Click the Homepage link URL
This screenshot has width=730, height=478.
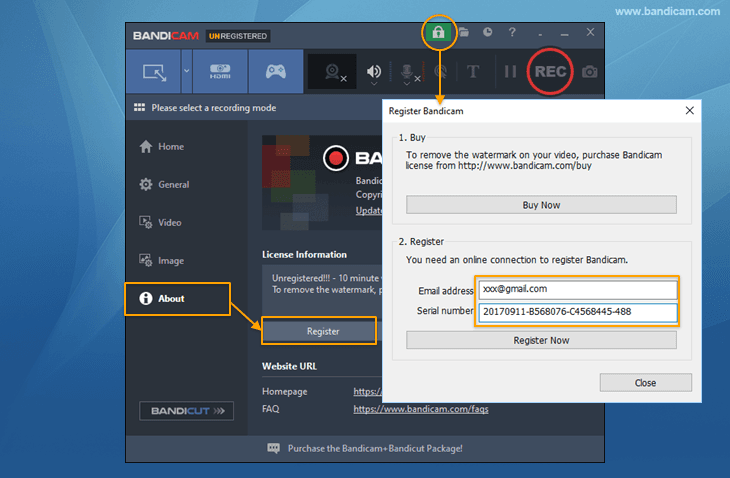click(367, 391)
